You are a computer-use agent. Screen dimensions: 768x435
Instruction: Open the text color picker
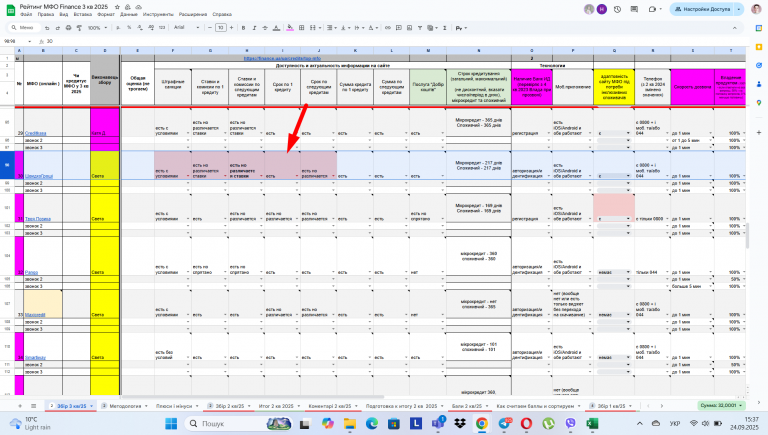coord(276,28)
